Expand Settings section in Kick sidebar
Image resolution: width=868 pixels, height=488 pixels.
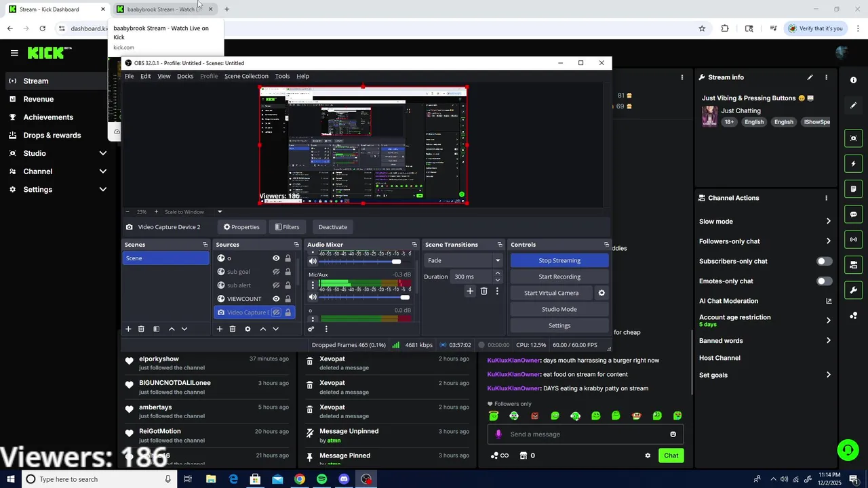[103, 190]
